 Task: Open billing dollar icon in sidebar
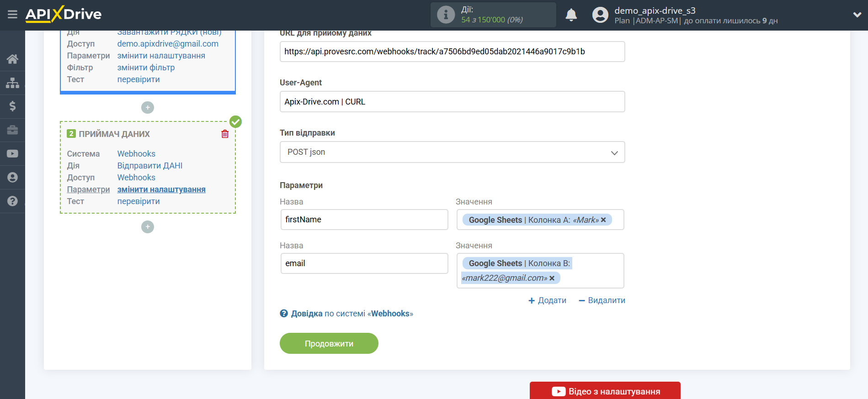[x=12, y=106]
